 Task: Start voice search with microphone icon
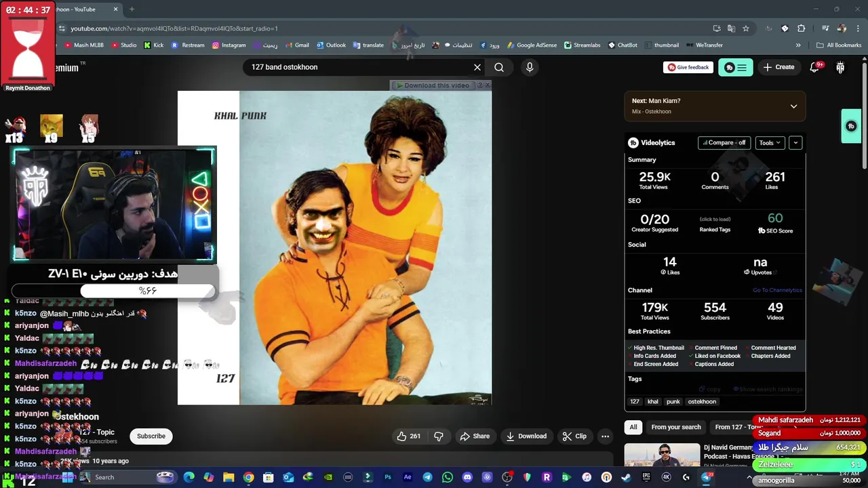point(530,67)
